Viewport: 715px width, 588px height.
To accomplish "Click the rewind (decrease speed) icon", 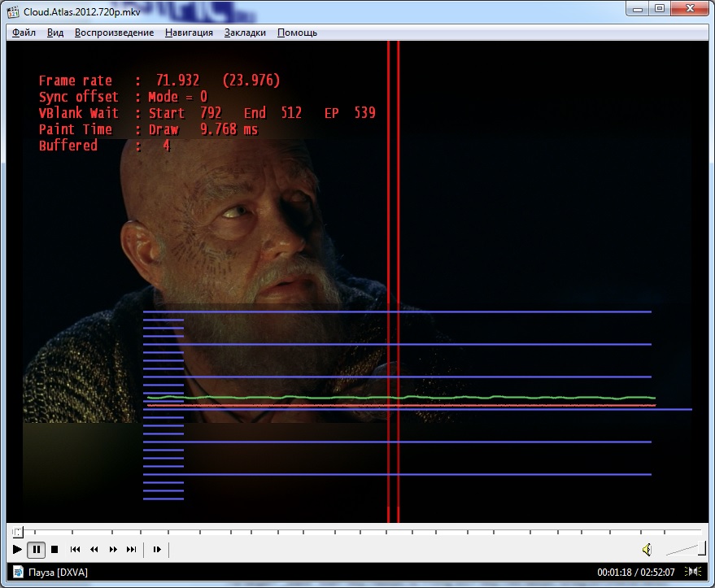I will [x=94, y=550].
